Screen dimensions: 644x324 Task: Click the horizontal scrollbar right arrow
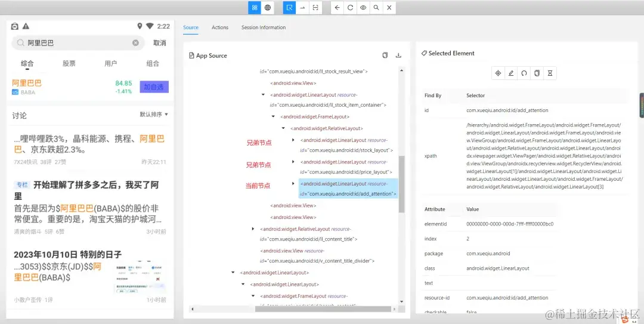click(x=395, y=309)
